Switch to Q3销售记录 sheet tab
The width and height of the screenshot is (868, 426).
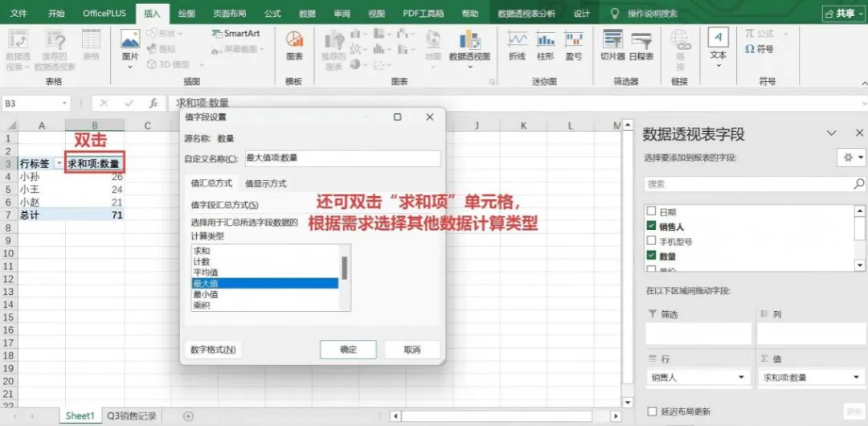132,416
